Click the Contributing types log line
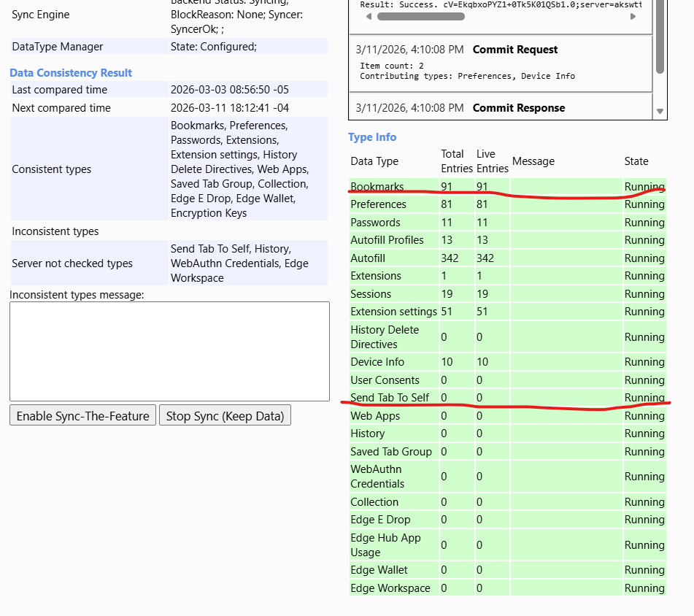The image size is (694, 616). click(x=467, y=76)
